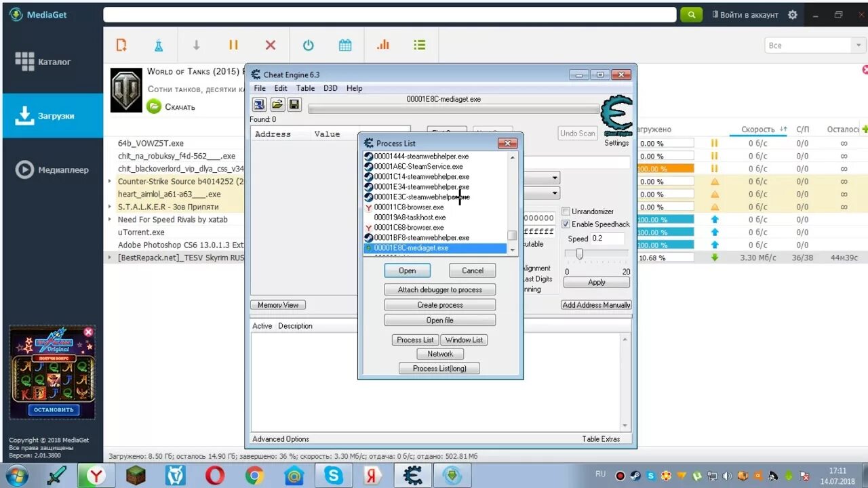This screenshot has width=868, height=488.
Task: Open MediaGet settings gear icon
Action: click(x=793, y=14)
